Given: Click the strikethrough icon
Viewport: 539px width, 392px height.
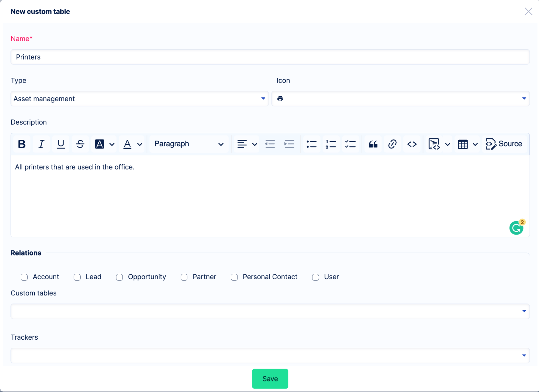Looking at the screenshot, I should 80,144.
